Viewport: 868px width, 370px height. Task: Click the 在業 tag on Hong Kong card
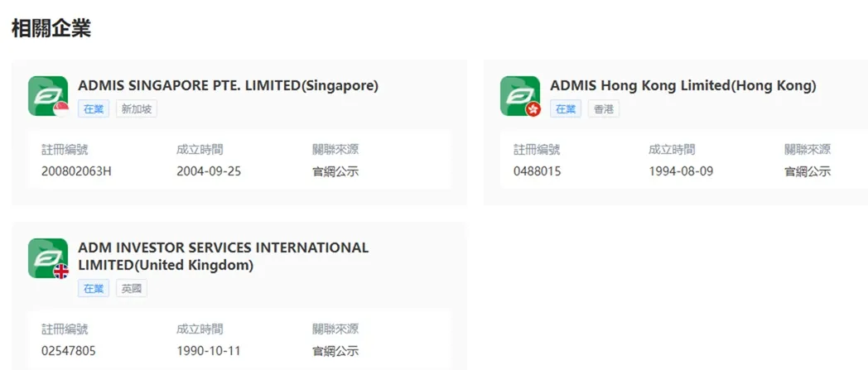click(566, 109)
